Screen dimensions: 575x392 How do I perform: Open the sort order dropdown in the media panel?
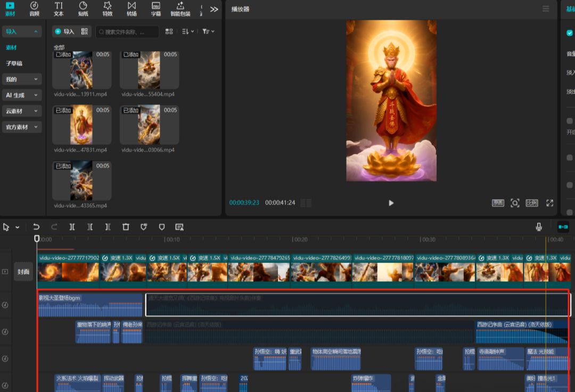[x=187, y=31]
